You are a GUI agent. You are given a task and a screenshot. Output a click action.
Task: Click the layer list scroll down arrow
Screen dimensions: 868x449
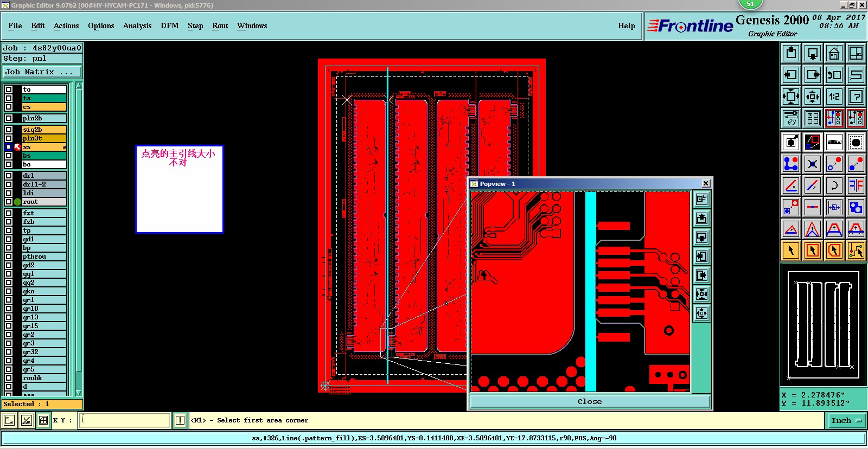[x=79, y=393]
